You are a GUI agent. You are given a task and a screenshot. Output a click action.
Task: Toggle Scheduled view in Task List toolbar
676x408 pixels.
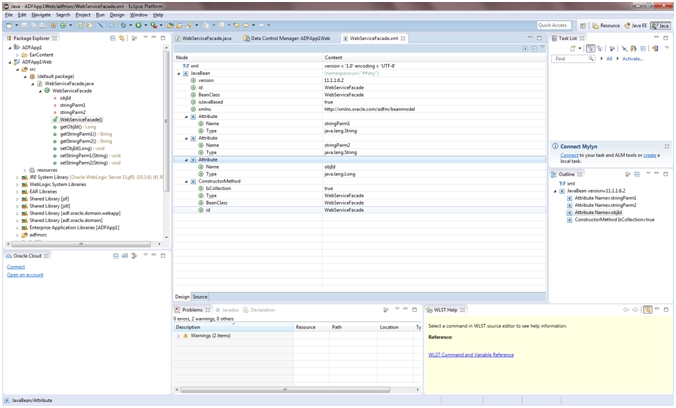click(x=600, y=48)
